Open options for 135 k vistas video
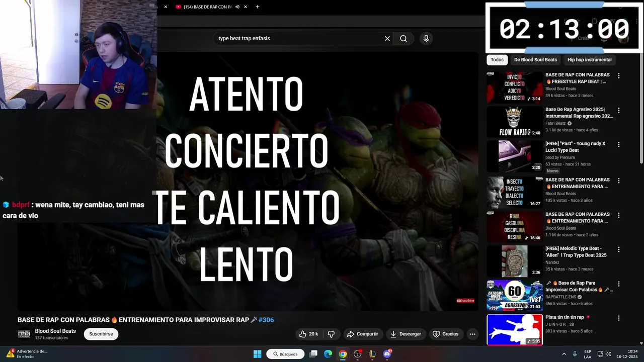644x362 pixels. pos(619,180)
